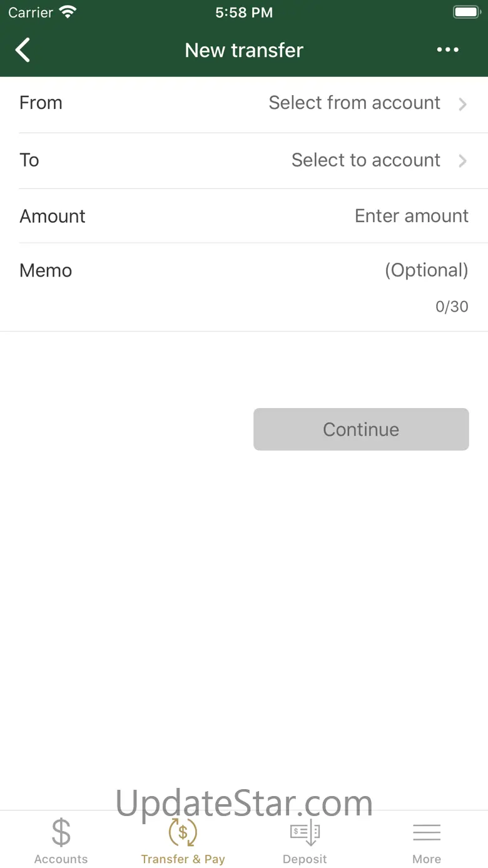Open the three-dot options menu

pyautogui.click(x=447, y=50)
